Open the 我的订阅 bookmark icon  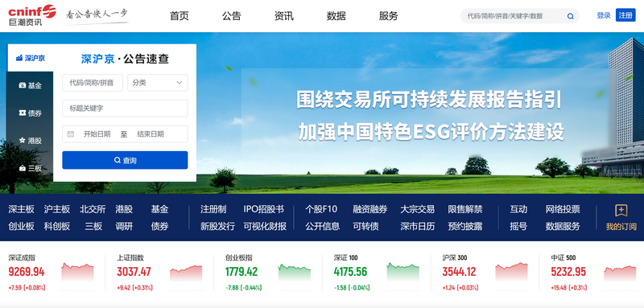621,211
